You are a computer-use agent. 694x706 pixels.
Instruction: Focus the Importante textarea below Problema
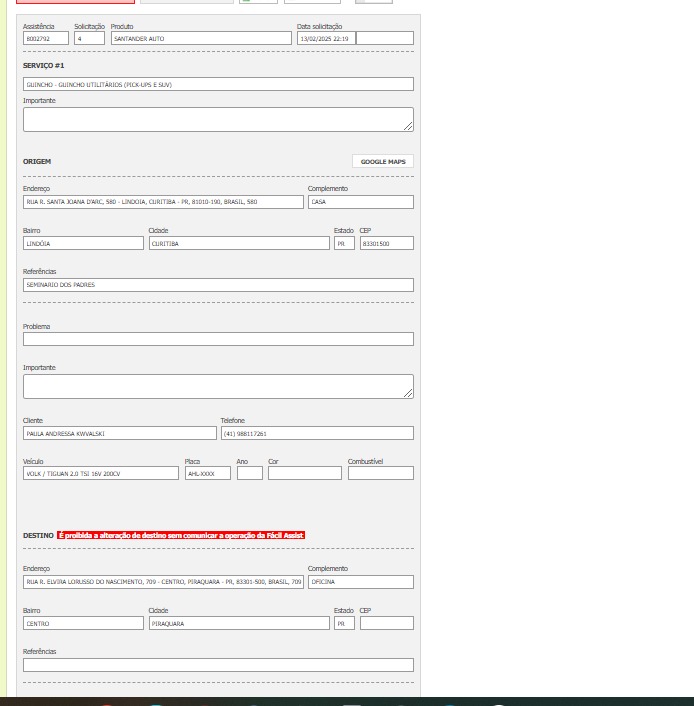click(x=218, y=386)
